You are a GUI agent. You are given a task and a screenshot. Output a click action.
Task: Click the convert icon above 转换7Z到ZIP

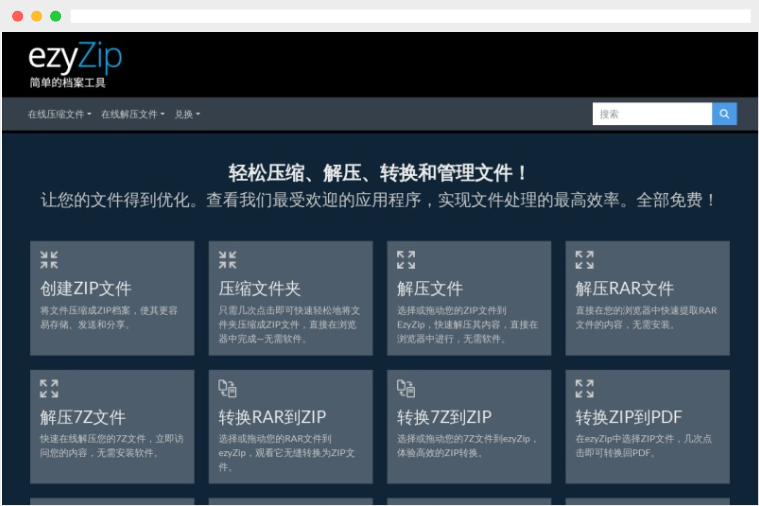(x=406, y=388)
